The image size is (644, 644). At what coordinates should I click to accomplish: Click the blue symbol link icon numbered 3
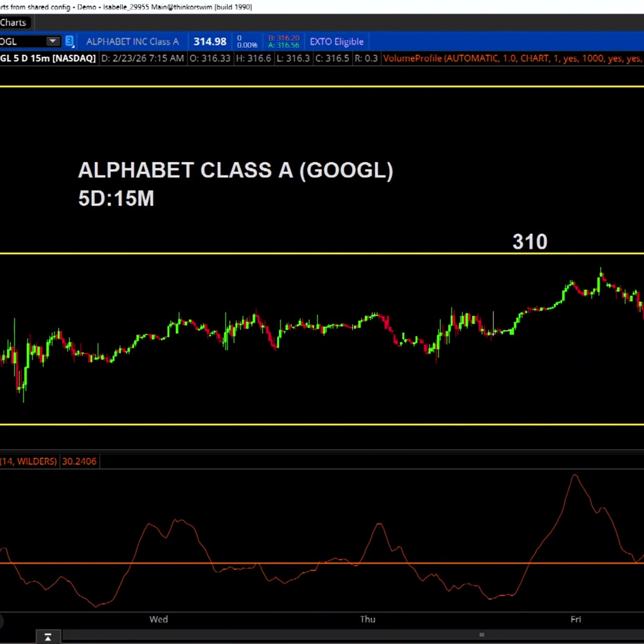[69, 41]
